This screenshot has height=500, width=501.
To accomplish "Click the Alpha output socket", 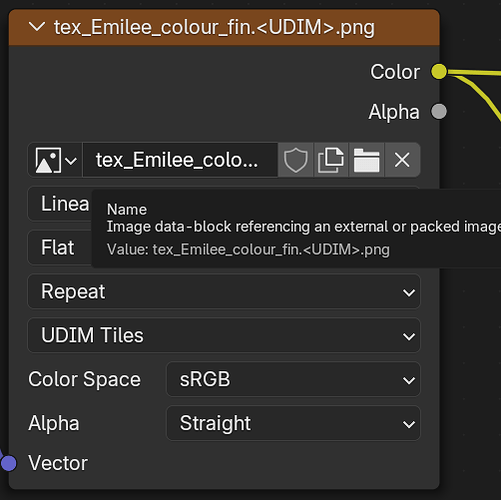I will pyautogui.click(x=439, y=111).
